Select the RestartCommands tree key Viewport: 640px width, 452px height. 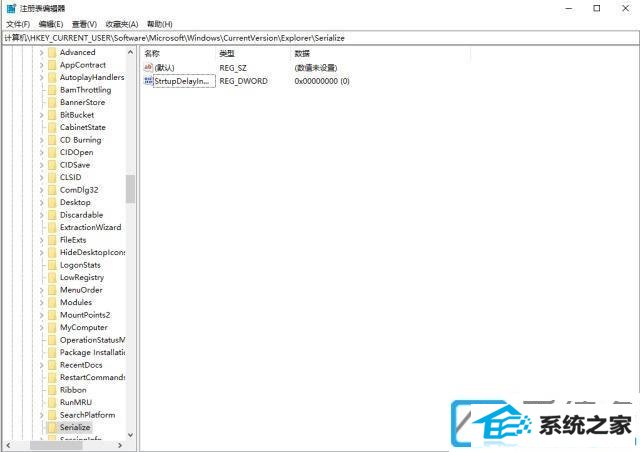pos(93,377)
